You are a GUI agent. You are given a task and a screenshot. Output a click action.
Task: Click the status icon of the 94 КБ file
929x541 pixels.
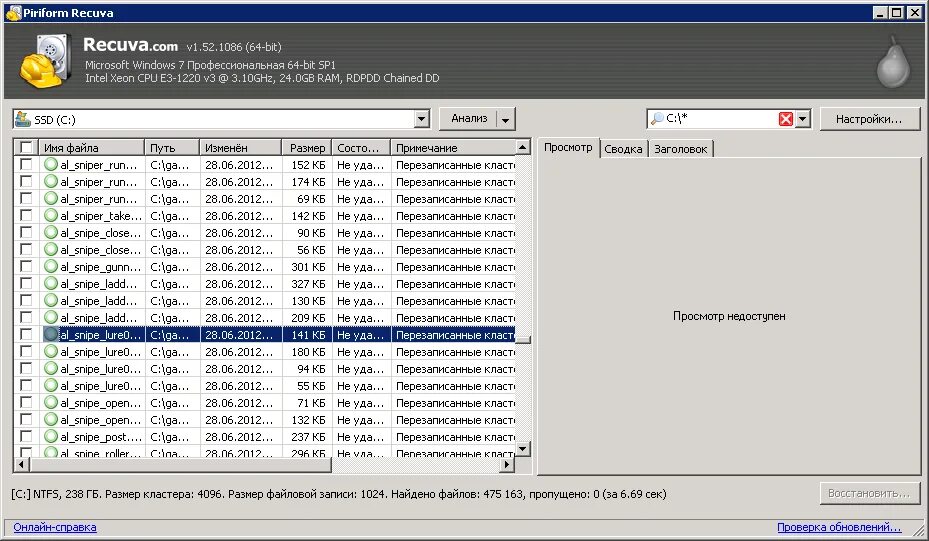point(51,369)
